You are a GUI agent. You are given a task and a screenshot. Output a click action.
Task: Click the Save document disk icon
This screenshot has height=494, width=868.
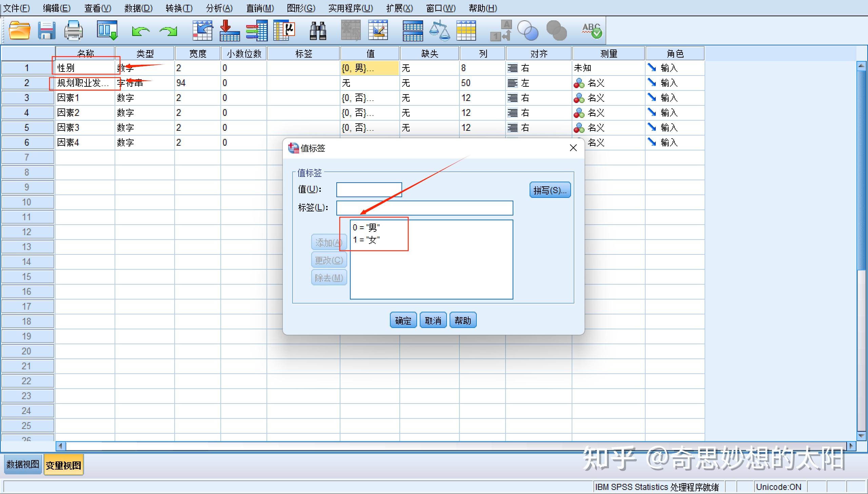point(46,30)
